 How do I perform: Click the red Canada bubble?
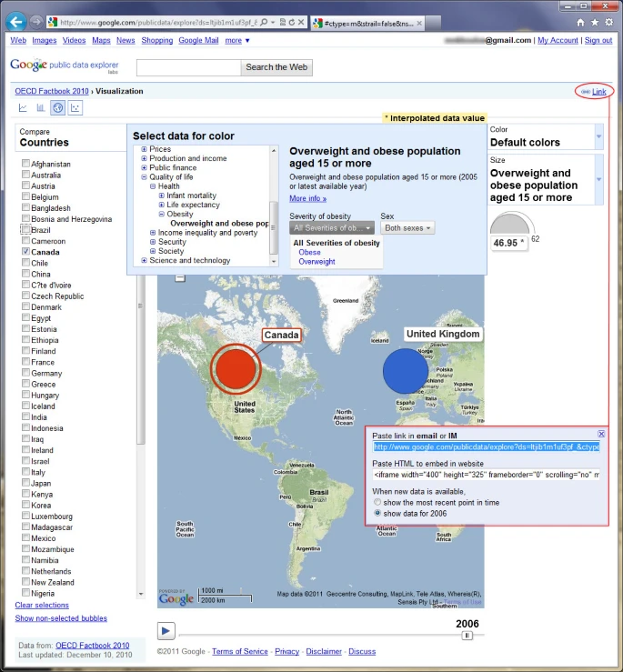(x=236, y=368)
